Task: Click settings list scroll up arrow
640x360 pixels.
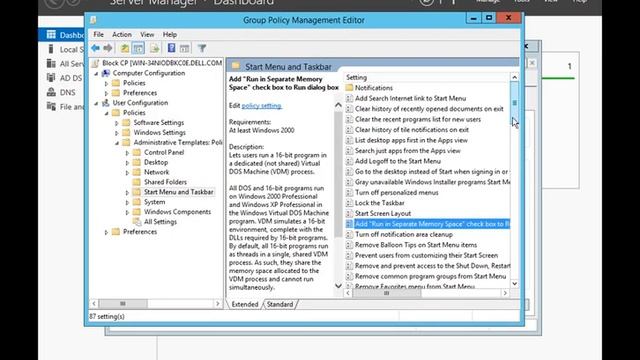Action: pyautogui.click(x=514, y=77)
